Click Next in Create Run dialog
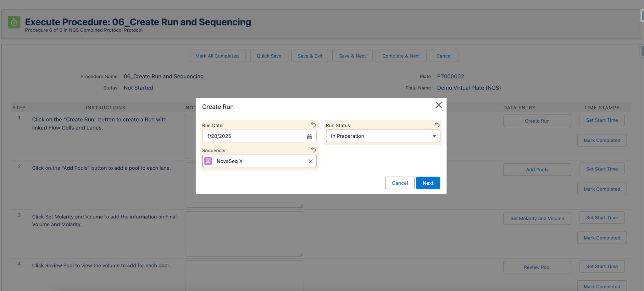Viewport: 644px width, 291px height. pos(428,183)
